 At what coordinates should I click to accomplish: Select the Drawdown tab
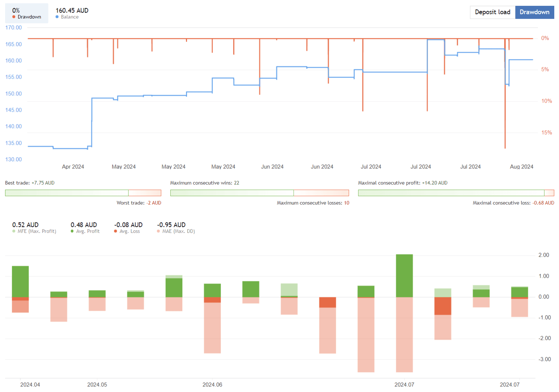point(535,12)
